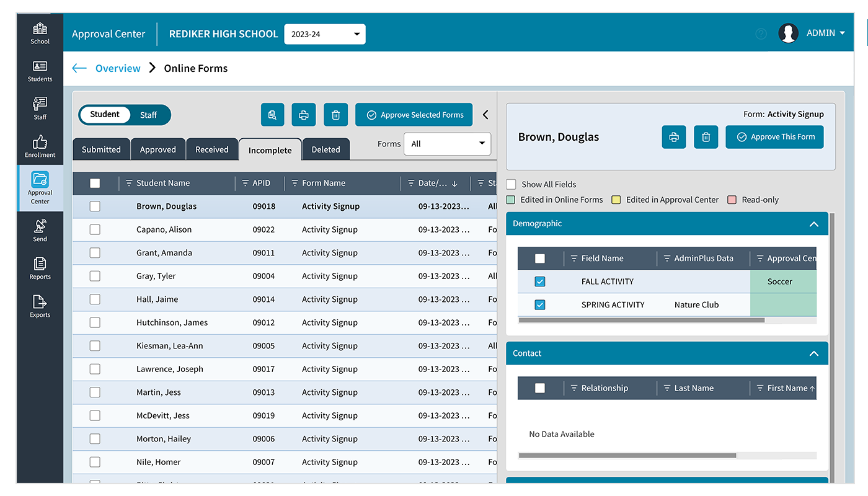
Task: Open the Forms filter dropdown
Action: 447,143
